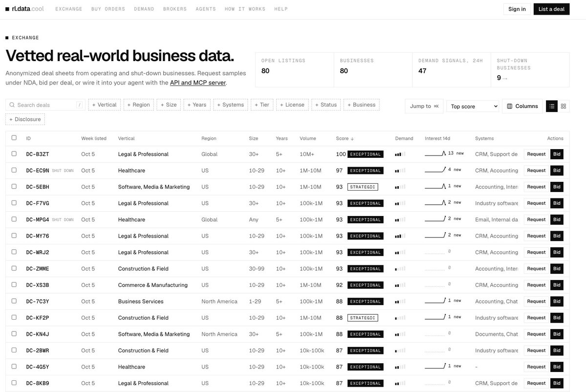The image size is (586, 392).
Task: Click the demand bars icon for DC-XS3B
Action: pos(400,285)
